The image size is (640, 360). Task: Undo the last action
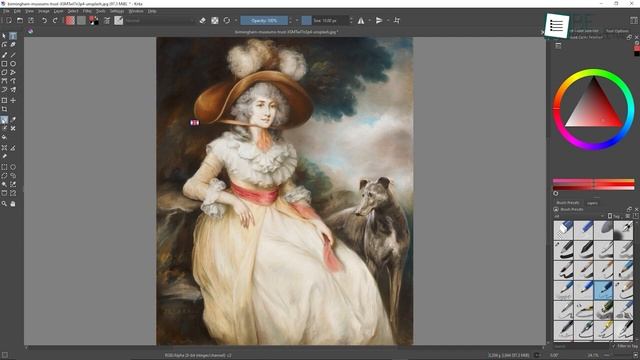tap(44, 20)
